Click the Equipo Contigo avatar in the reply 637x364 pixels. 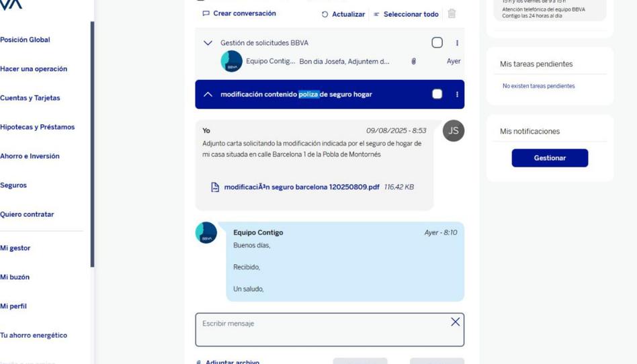coord(206,233)
